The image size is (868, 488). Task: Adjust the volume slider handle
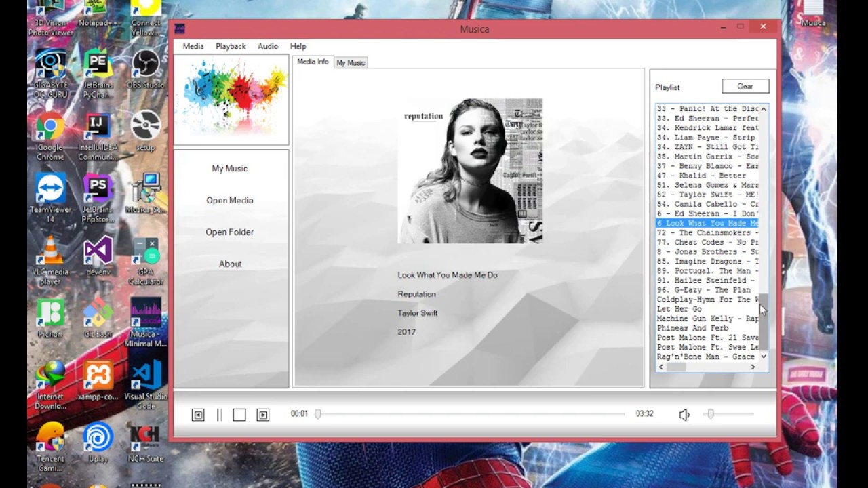coord(710,414)
